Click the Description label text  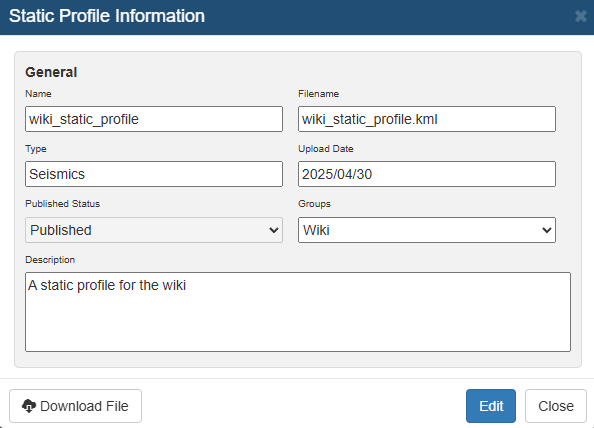click(50, 259)
